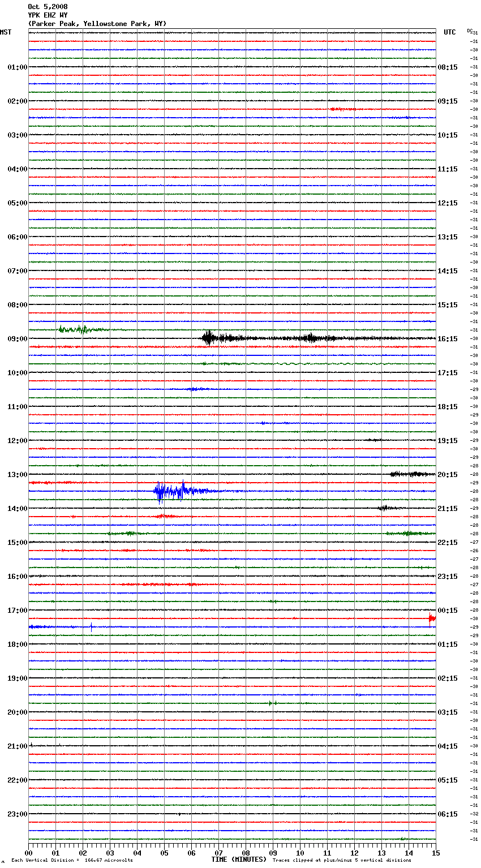The height and width of the screenshot is (868, 481).
Task: Click the "17:15" UTC time label
Action: [x=448, y=373]
